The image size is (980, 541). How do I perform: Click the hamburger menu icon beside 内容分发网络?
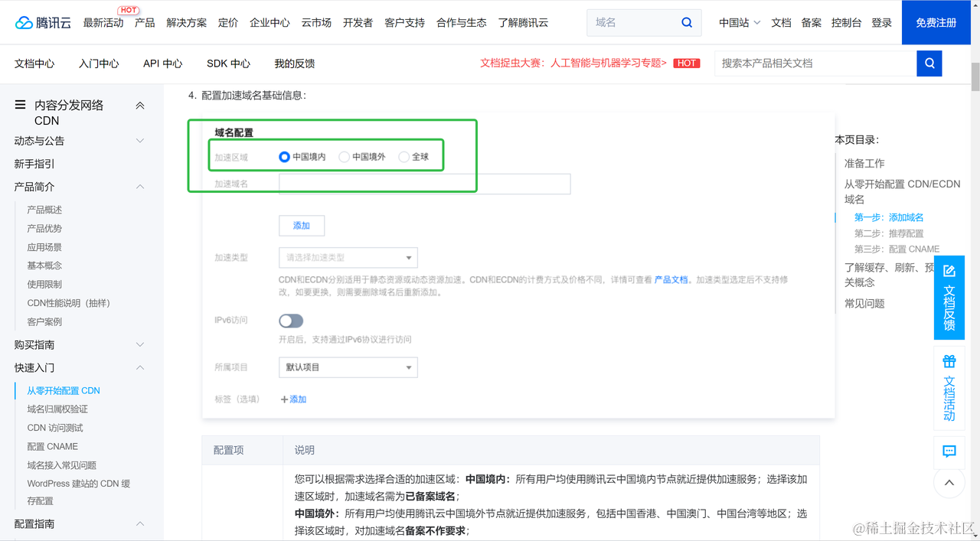pyautogui.click(x=20, y=105)
